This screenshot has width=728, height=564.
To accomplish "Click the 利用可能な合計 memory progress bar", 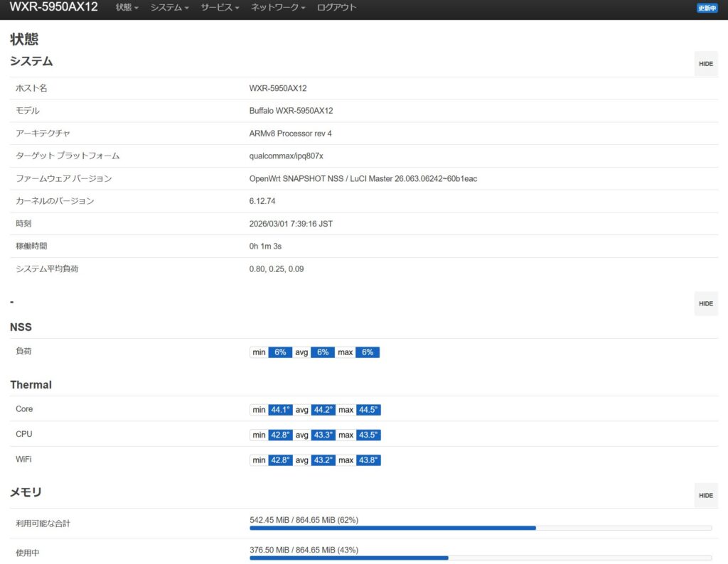I will tap(480, 528).
